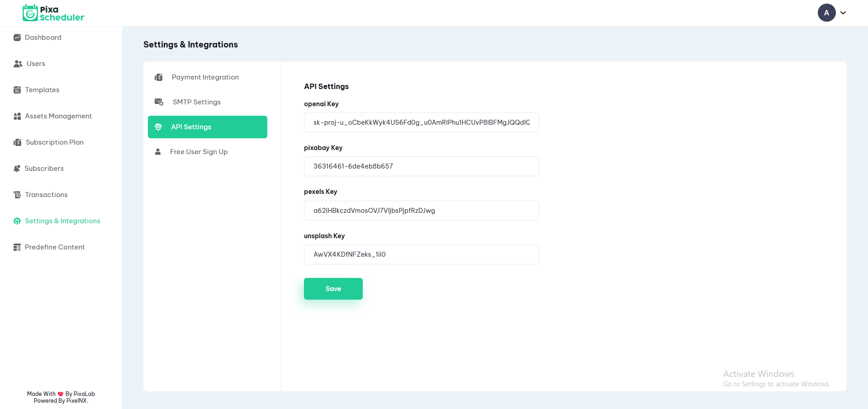Click the Assets Management icon
This screenshot has width=868, height=409.
coord(17,116)
